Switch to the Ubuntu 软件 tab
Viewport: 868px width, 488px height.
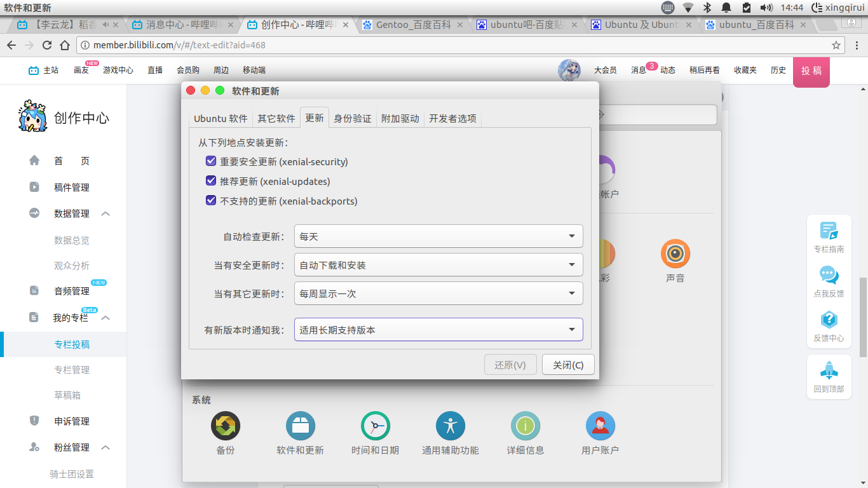click(x=220, y=118)
